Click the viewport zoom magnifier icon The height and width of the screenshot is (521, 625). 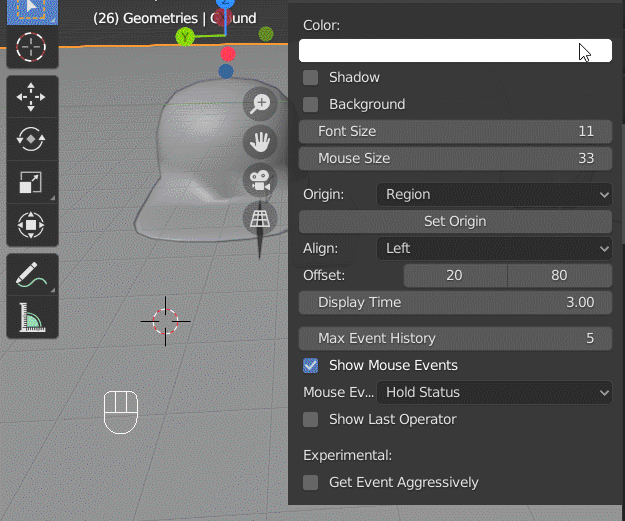tap(260, 104)
